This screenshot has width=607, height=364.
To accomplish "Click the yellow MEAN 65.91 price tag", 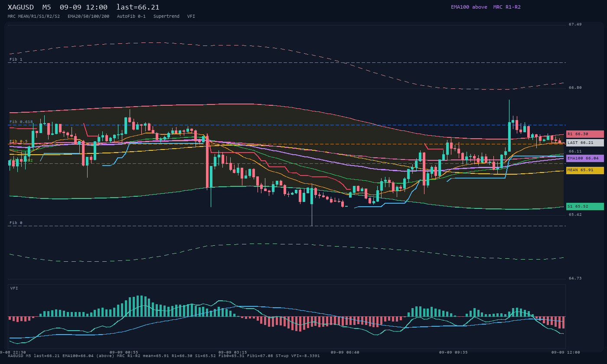I will click(x=585, y=170).
